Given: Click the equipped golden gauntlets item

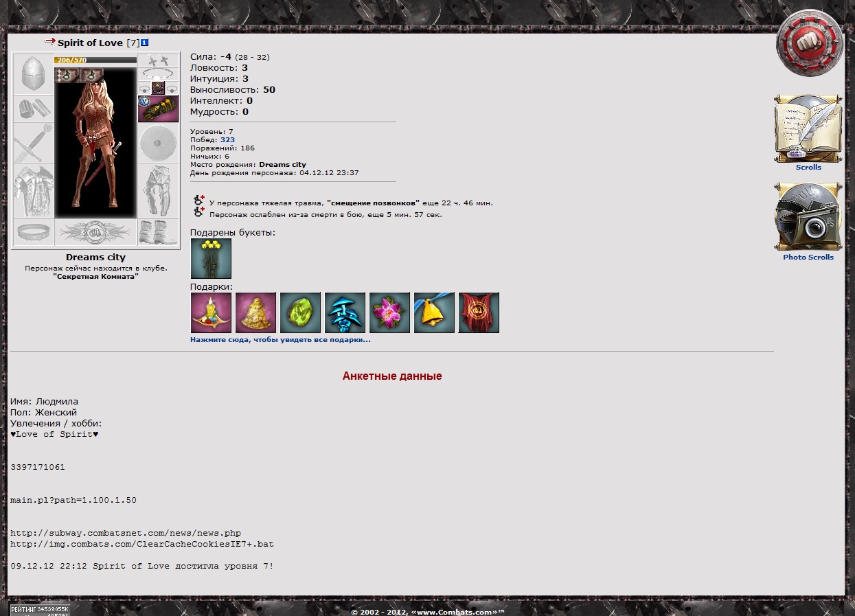Looking at the screenshot, I should point(158,109).
